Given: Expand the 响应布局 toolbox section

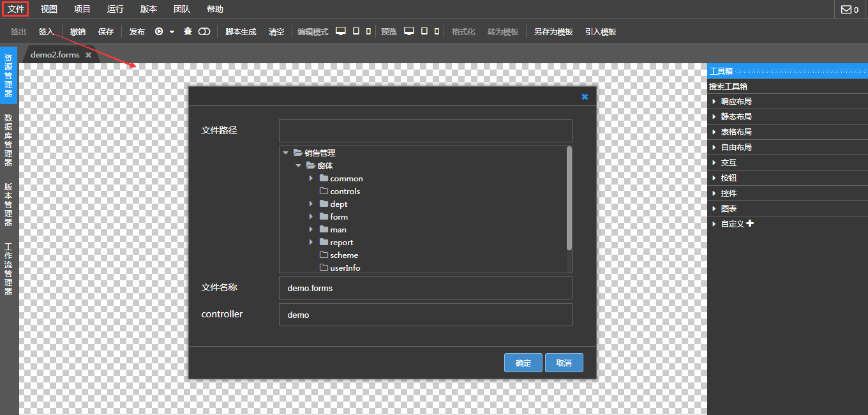Looking at the screenshot, I should 714,102.
